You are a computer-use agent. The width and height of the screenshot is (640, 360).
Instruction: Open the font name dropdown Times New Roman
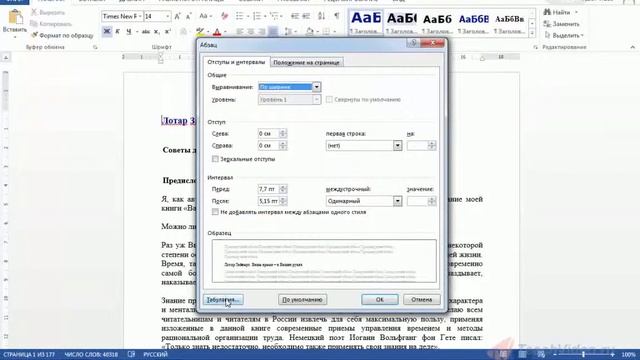pyautogui.click(x=140, y=16)
